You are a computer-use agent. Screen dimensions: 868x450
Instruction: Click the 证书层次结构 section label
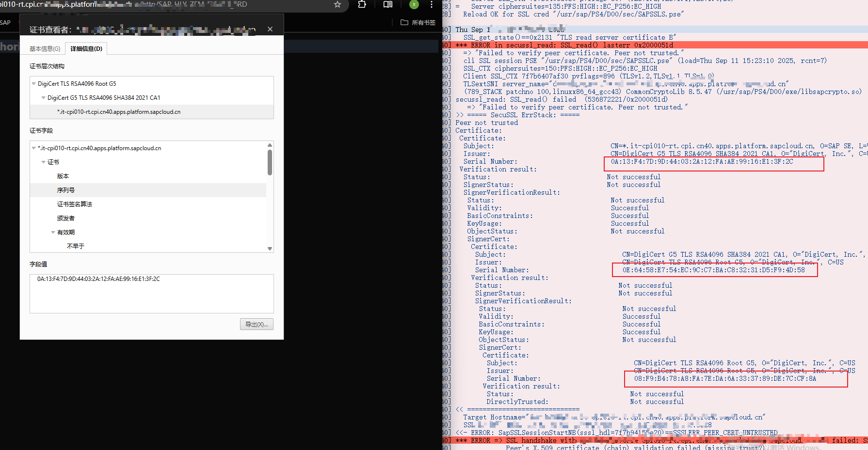coord(47,66)
